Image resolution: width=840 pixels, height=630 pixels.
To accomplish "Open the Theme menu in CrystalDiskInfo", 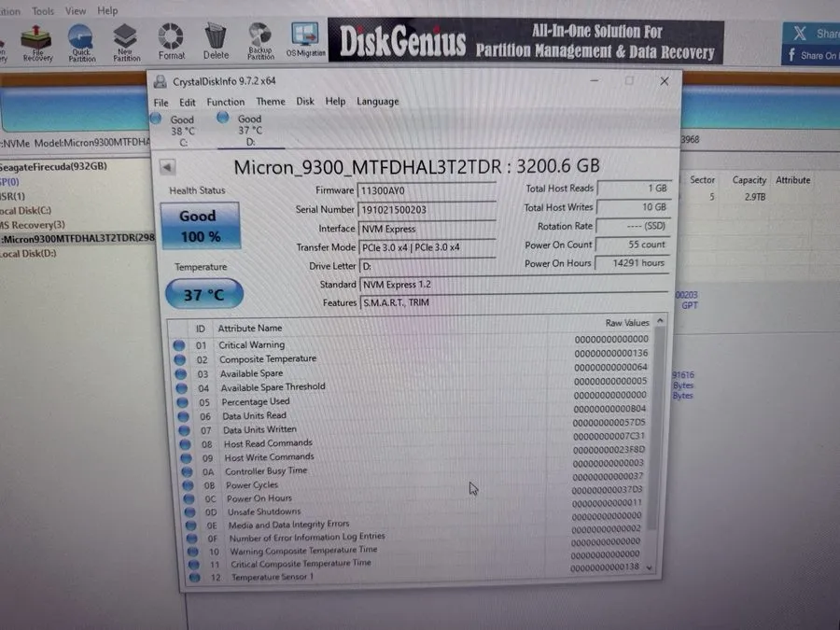I will tap(271, 101).
